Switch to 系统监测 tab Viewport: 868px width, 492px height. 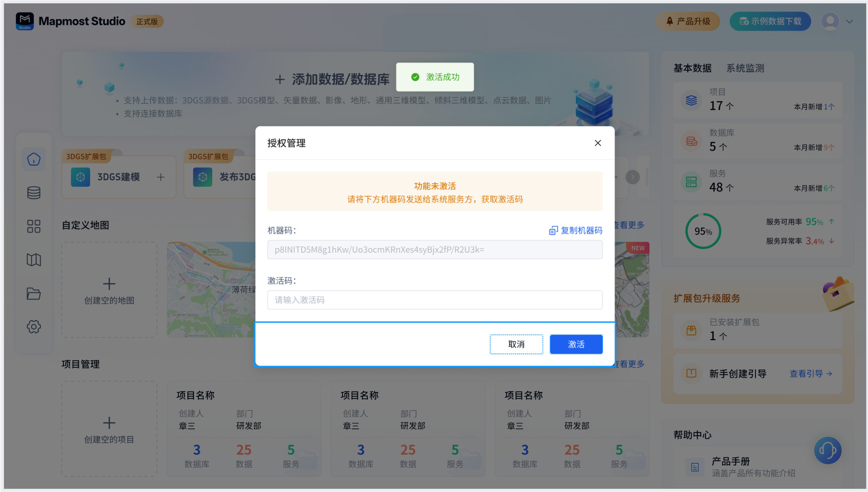pos(745,68)
